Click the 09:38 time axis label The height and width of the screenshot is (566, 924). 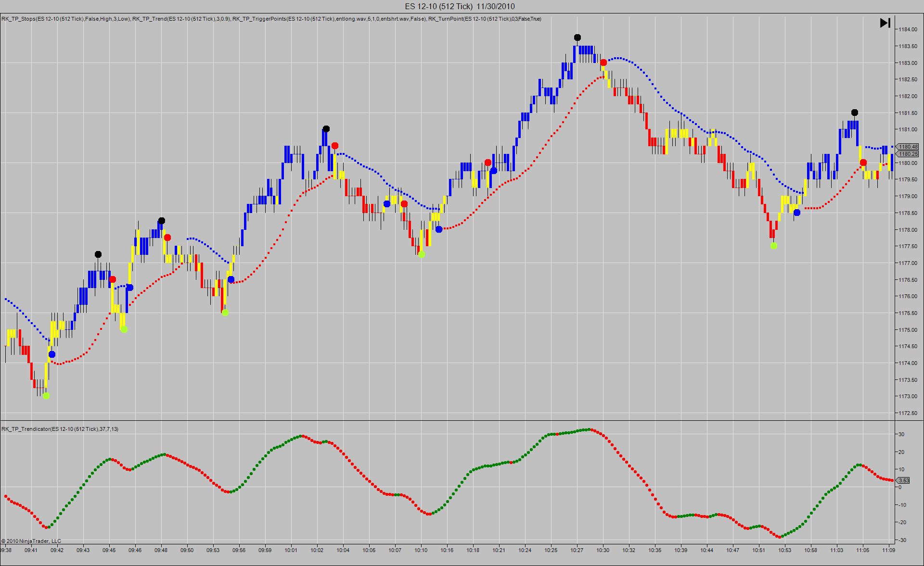[x=6, y=550]
